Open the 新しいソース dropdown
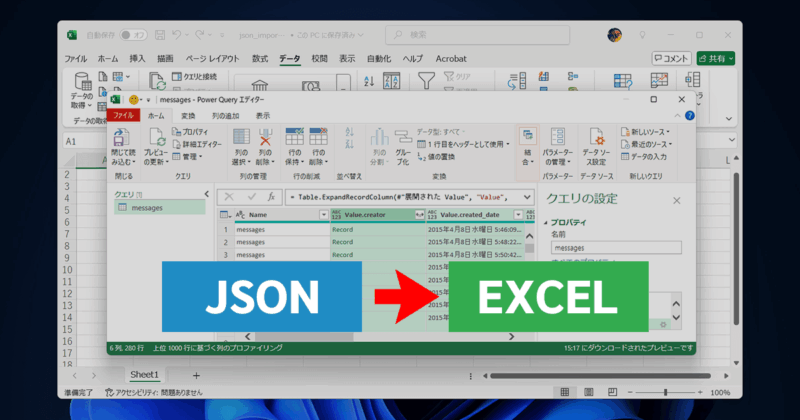Viewport: 800px width, 420px height. point(646,132)
